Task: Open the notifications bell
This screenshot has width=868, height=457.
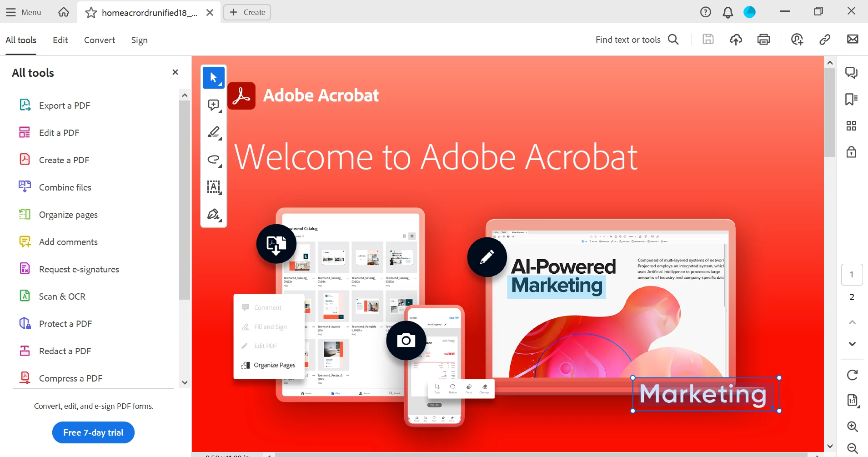Action: coord(728,12)
